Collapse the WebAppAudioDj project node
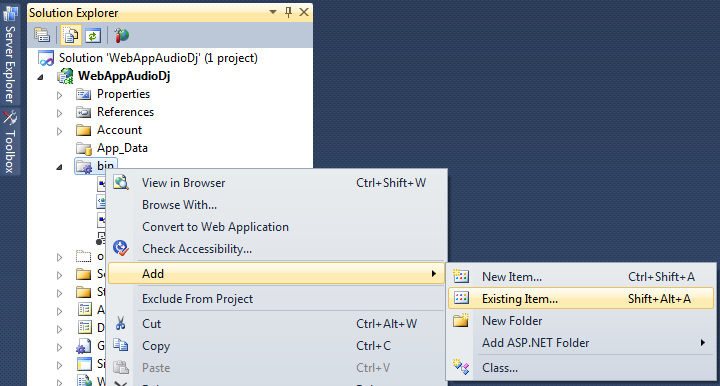Image resolution: width=720 pixels, height=386 pixels. [x=41, y=77]
